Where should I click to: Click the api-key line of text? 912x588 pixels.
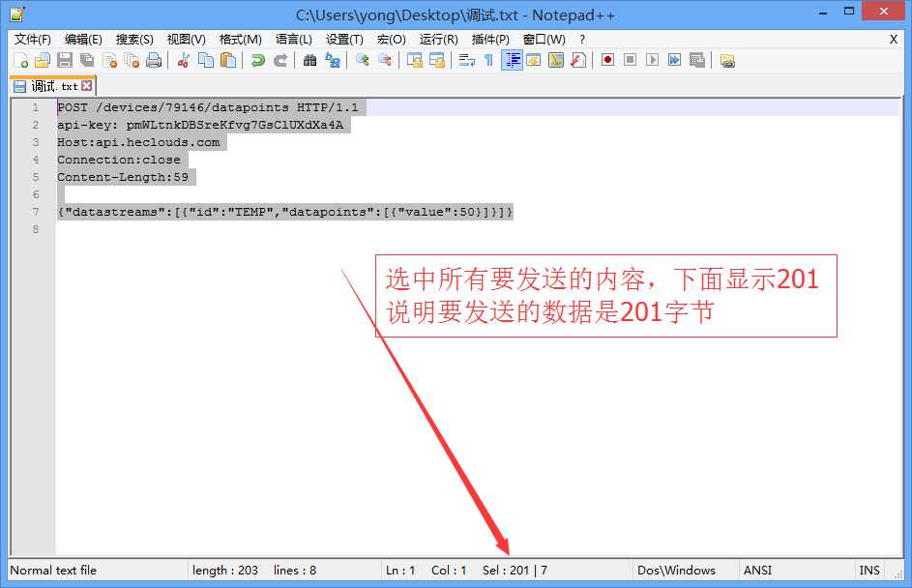tap(200, 125)
